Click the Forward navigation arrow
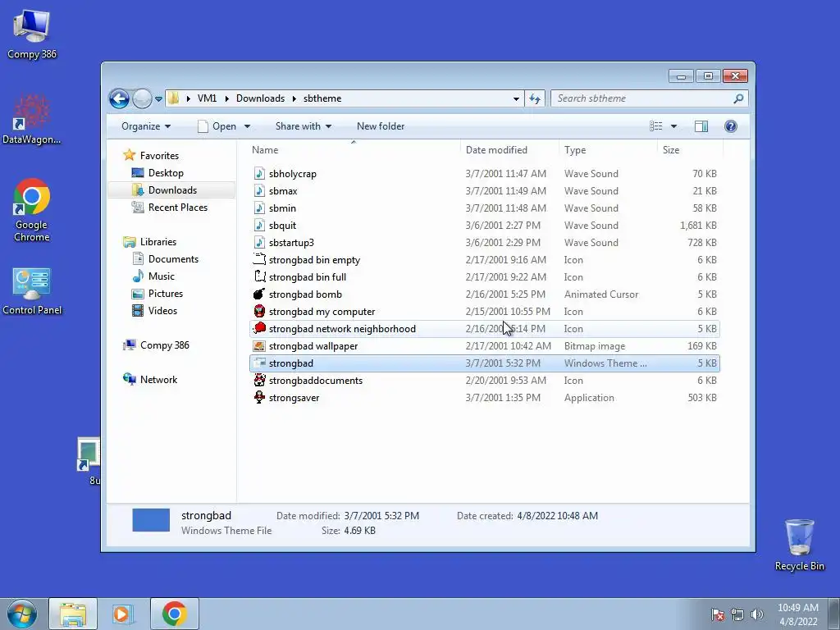 (142, 98)
